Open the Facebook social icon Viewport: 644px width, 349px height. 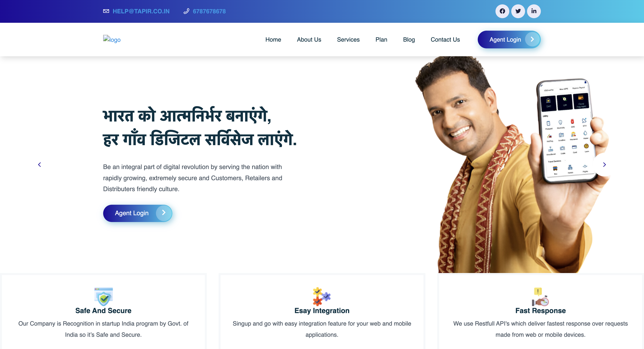click(502, 11)
